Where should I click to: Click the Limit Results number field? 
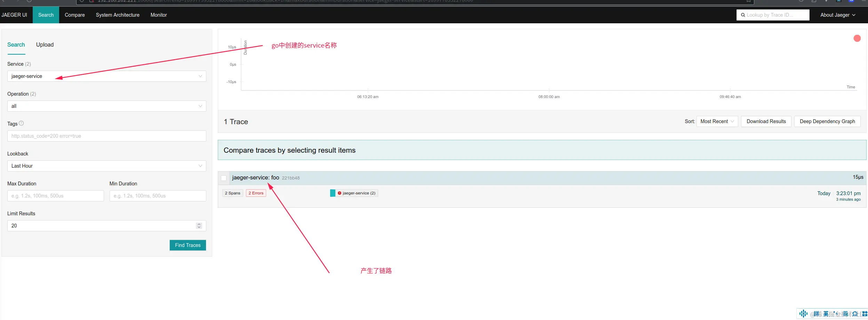[107, 226]
